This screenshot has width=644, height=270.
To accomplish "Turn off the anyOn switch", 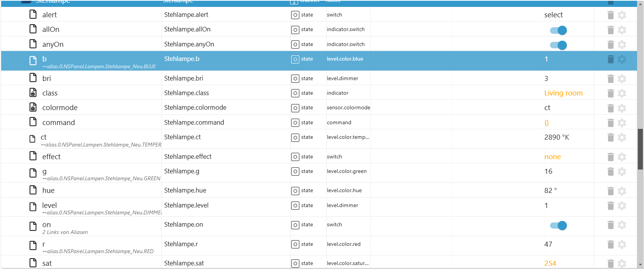I will (558, 45).
